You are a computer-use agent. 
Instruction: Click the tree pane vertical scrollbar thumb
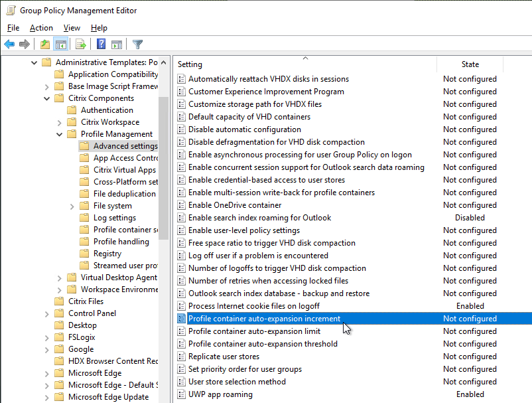pos(164,168)
